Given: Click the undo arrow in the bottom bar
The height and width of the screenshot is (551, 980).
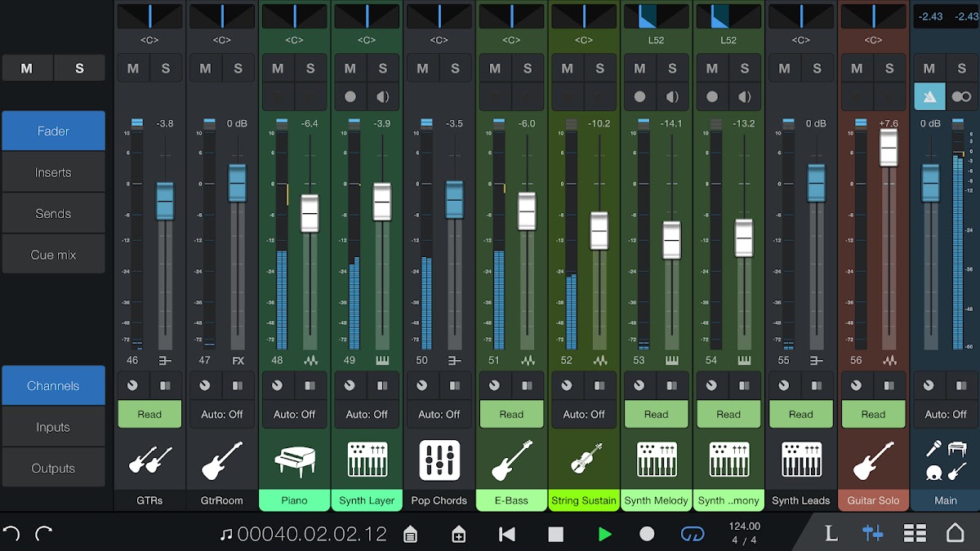Looking at the screenshot, I should [x=11, y=534].
